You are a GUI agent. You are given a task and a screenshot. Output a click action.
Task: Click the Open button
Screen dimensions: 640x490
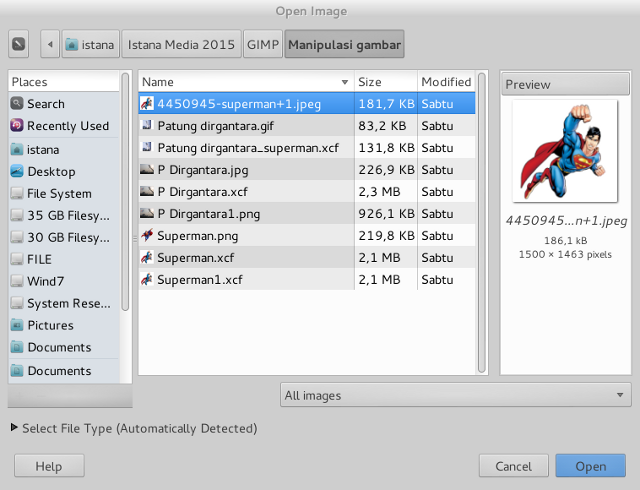[x=591, y=466]
